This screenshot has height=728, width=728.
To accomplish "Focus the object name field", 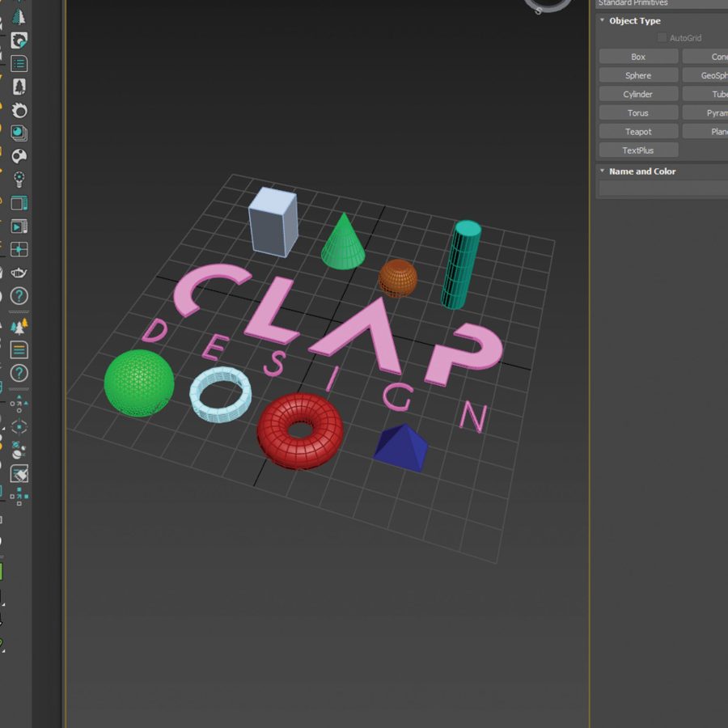I will click(x=663, y=188).
